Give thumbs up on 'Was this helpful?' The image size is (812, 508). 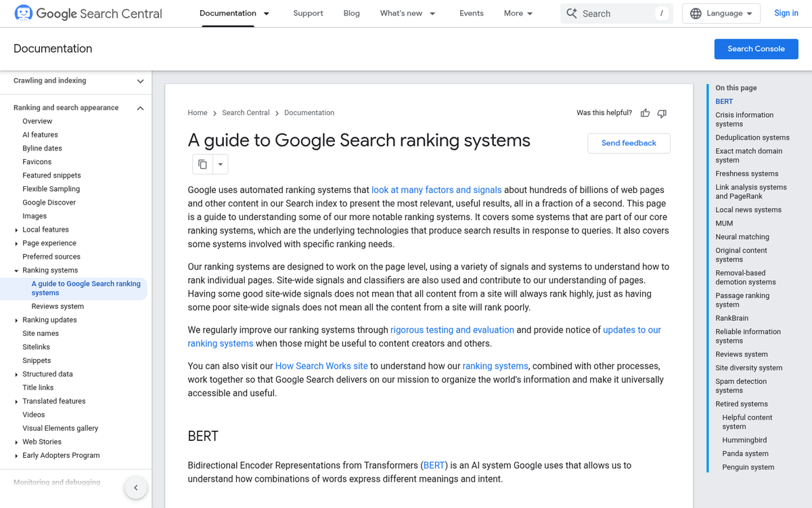point(644,113)
